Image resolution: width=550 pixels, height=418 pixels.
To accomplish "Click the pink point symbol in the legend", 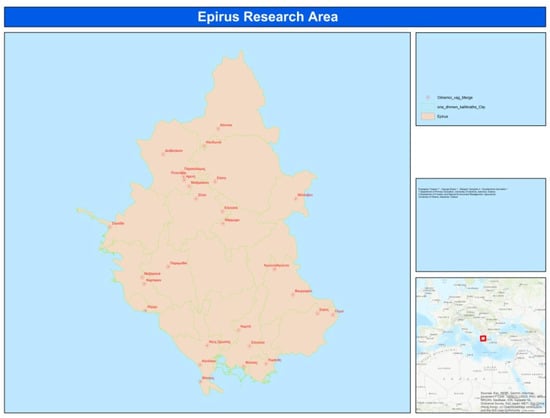I will tap(428, 97).
